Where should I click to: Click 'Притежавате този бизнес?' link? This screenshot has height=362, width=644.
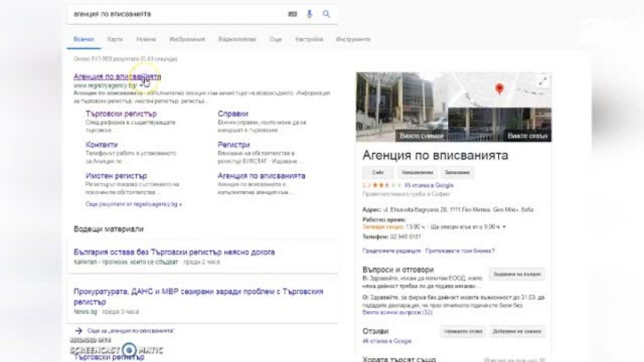pyautogui.click(x=460, y=250)
